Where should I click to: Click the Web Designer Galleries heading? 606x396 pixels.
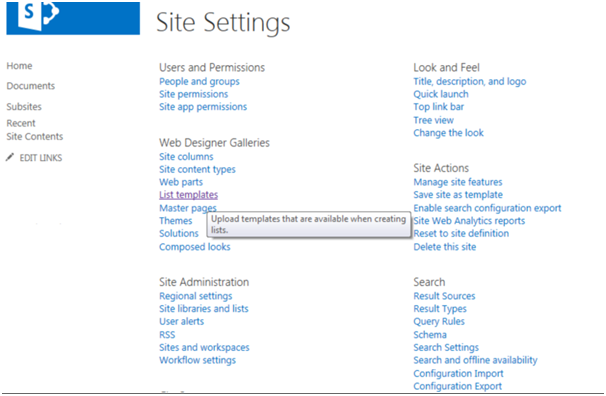click(214, 143)
